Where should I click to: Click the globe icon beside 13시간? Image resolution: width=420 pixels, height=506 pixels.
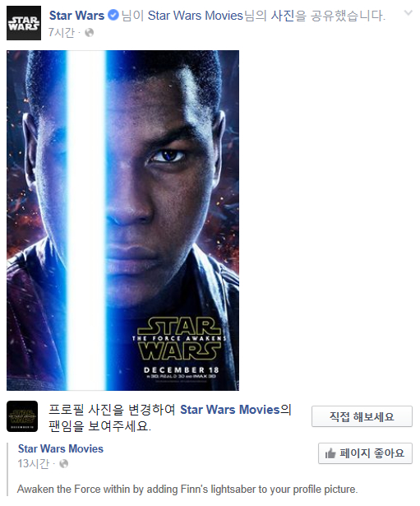click(64, 464)
